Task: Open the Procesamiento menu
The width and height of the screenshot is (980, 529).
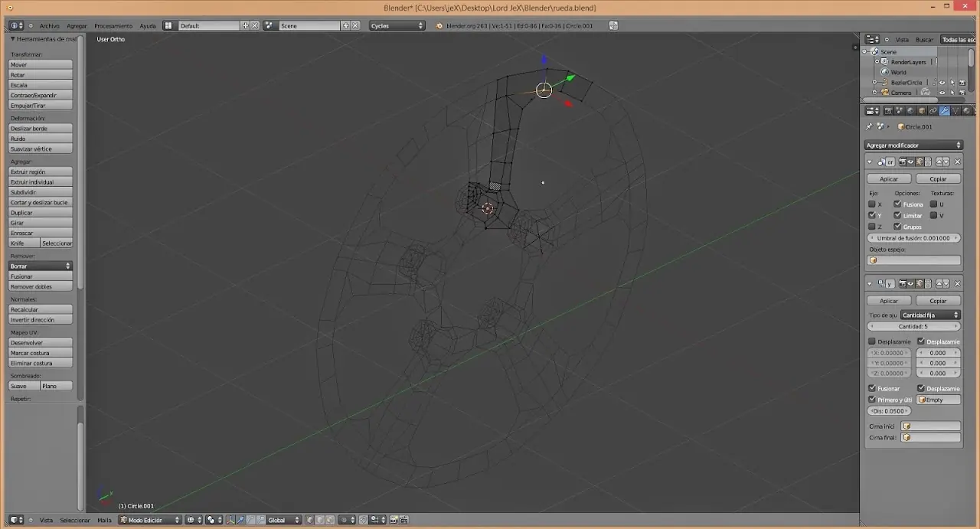Action: click(113, 25)
